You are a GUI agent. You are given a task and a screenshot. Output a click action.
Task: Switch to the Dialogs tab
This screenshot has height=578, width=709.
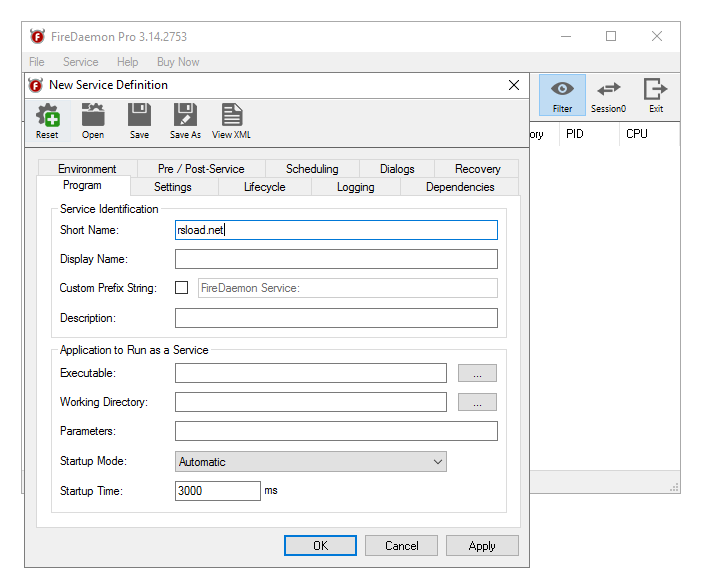(x=397, y=169)
